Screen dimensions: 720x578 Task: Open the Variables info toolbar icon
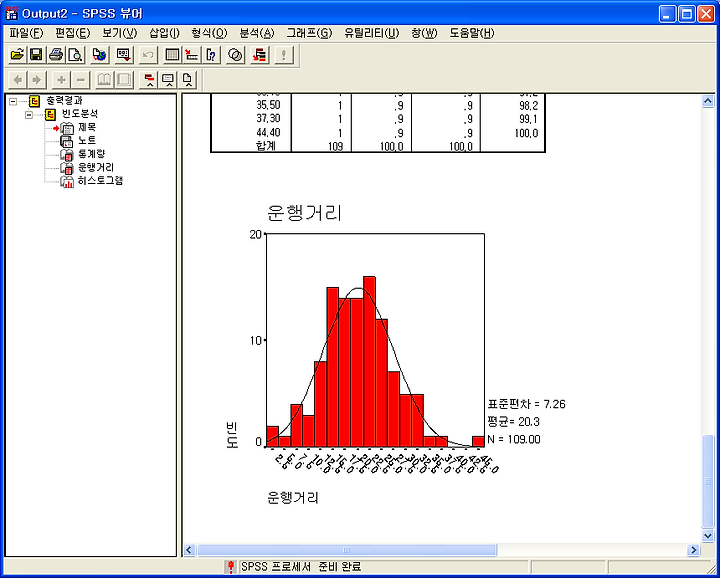(211, 55)
